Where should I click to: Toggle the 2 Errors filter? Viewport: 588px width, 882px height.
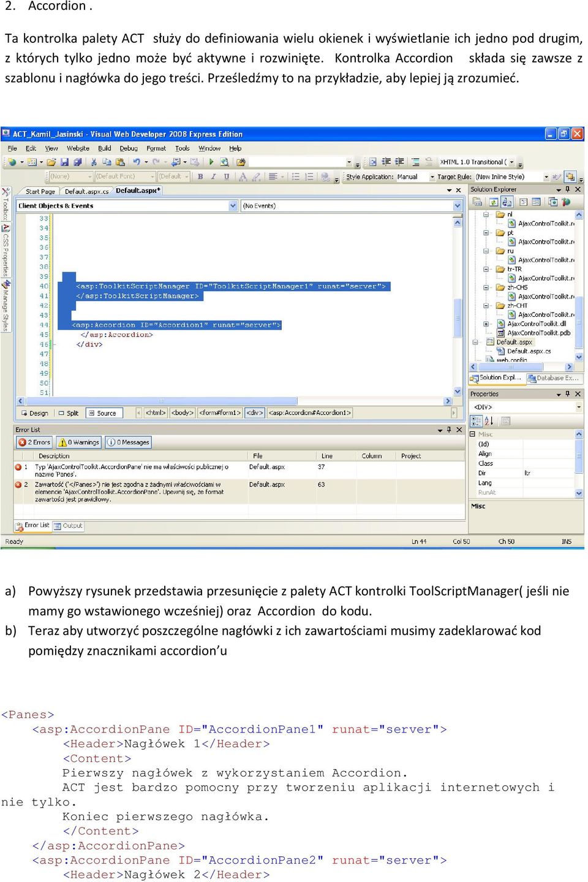pyautogui.click(x=35, y=442)
